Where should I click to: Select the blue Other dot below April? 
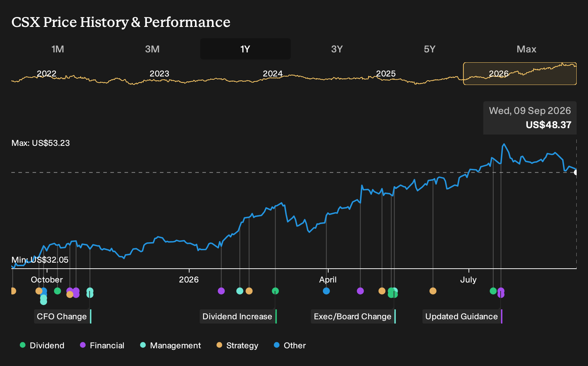[326, 291]
